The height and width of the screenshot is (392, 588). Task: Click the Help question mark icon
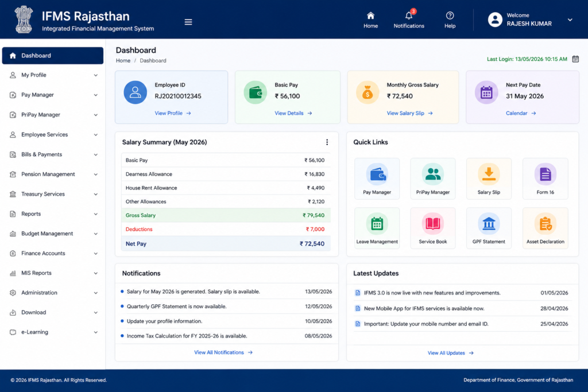coord(450,15)
